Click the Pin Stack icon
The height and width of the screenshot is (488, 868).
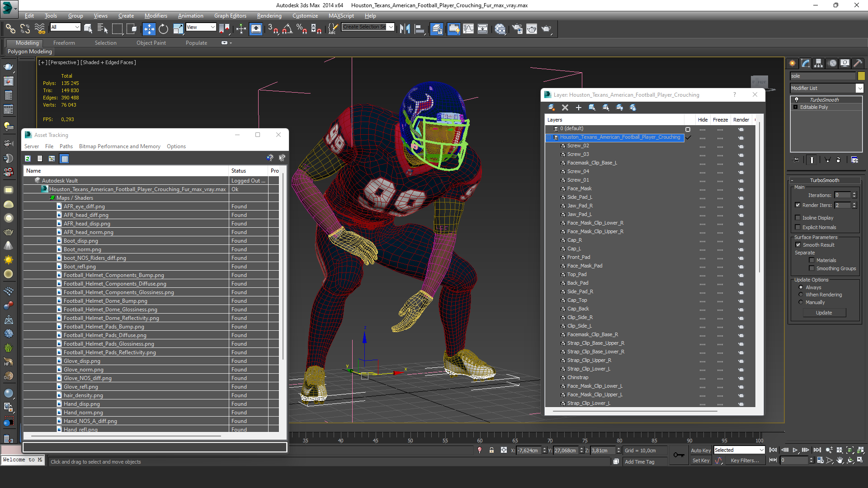click(796, 160)
